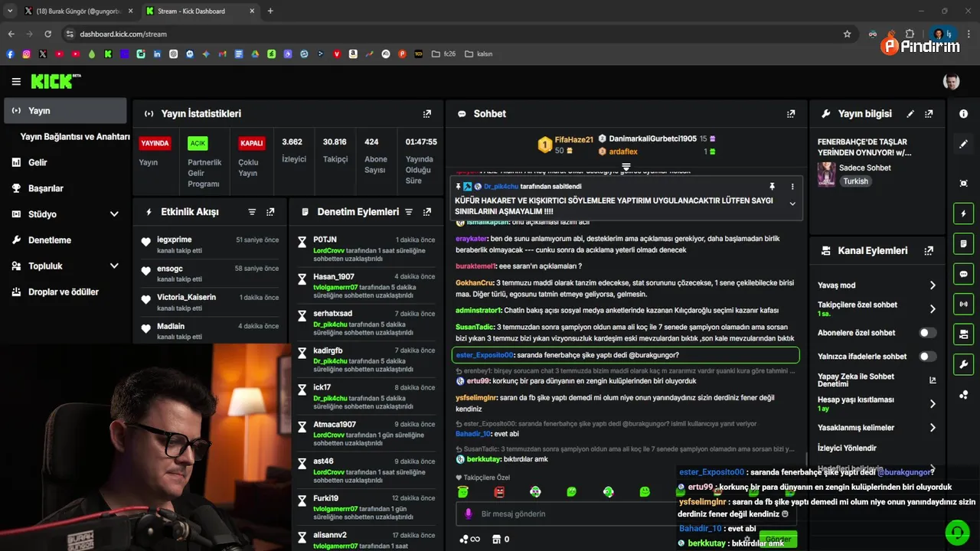Open the profile avatar at top right
The height and width of the screenshot is (551, 980).
(951, 81)
